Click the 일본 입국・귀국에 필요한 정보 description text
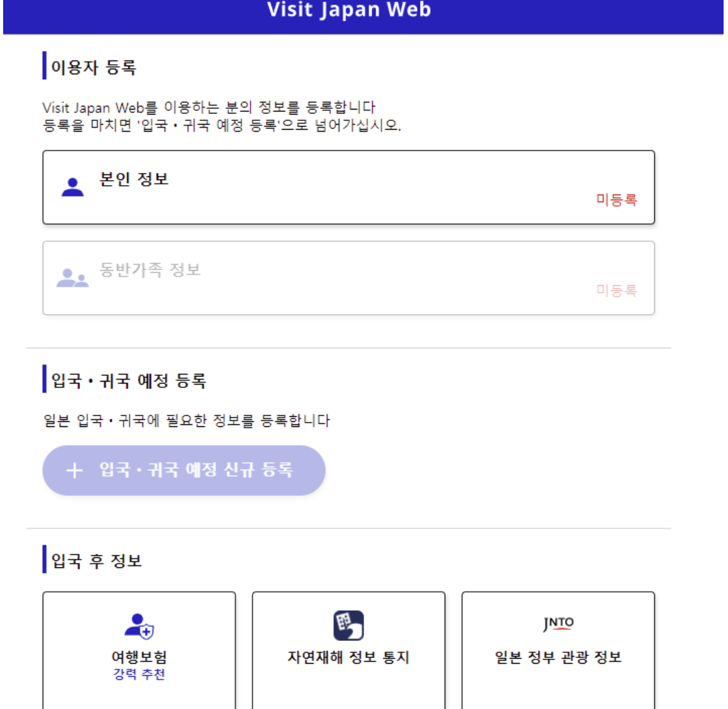This screenshot has height=709, width=728. pos(186,420)
